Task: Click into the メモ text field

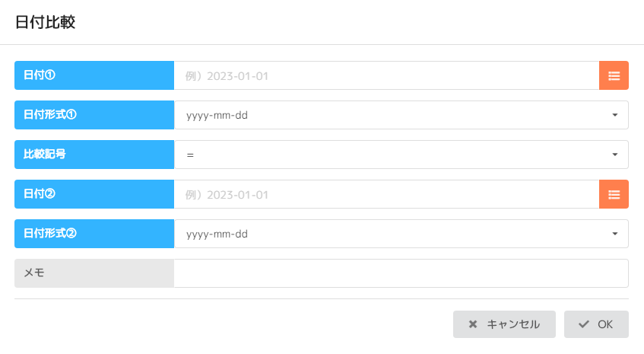Action: tap(401, 273)
